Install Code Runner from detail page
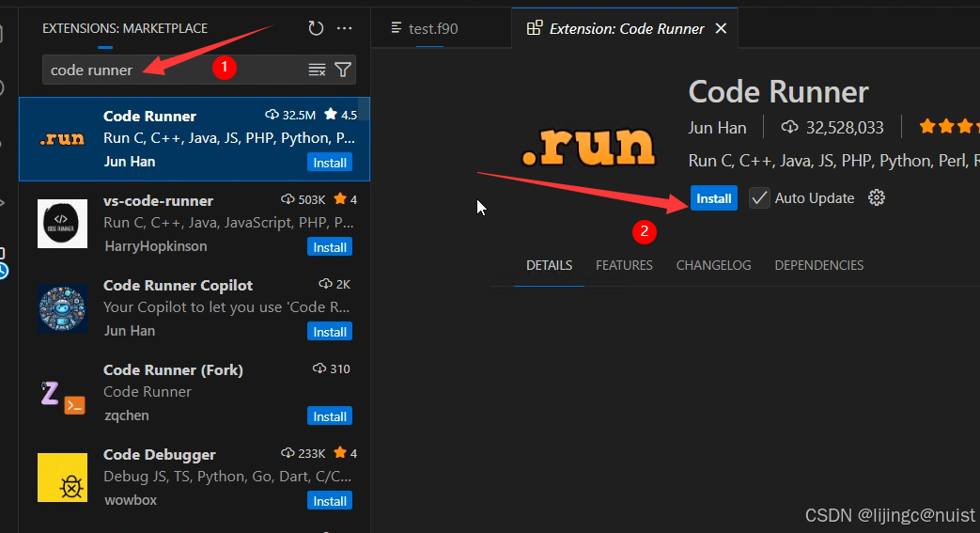 pyautogui.click(x=714, y=198)
